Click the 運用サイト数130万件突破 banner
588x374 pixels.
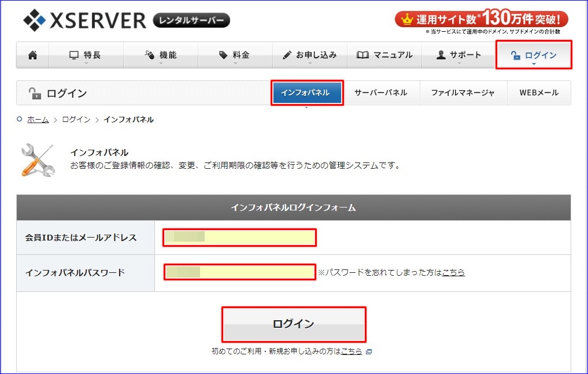482,18
